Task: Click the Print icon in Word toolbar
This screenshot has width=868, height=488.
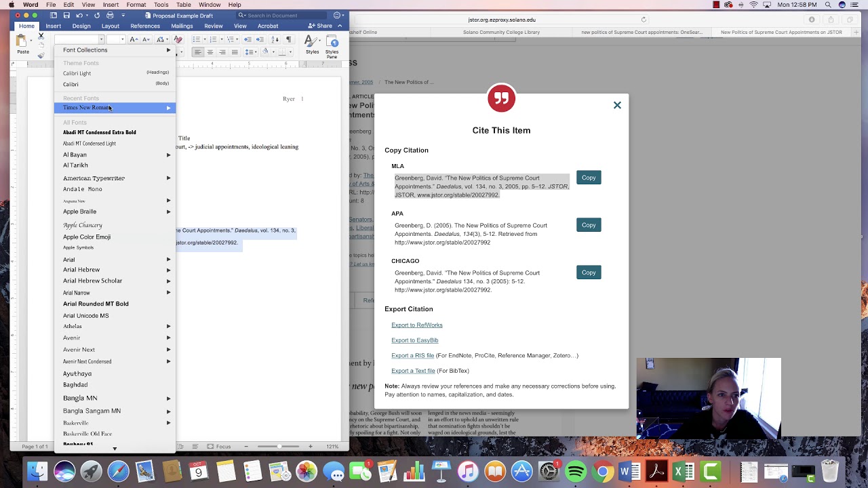Action: coord(111,15)
